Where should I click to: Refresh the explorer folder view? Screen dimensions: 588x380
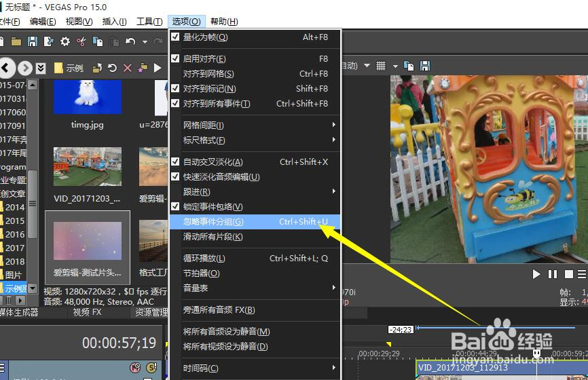tap(112, 68)
